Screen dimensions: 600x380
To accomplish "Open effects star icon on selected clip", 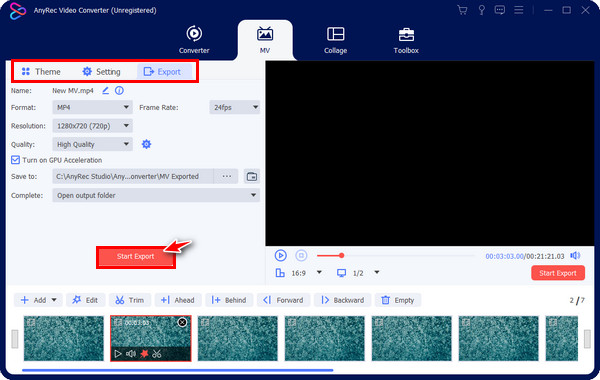I will (x=144, y=354).
